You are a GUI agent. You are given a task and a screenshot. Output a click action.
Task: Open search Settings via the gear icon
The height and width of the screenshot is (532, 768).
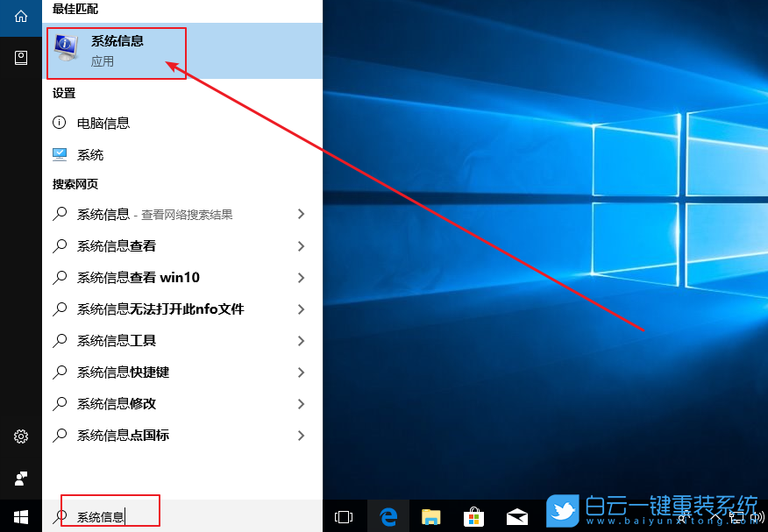click(x=20, y=436)
